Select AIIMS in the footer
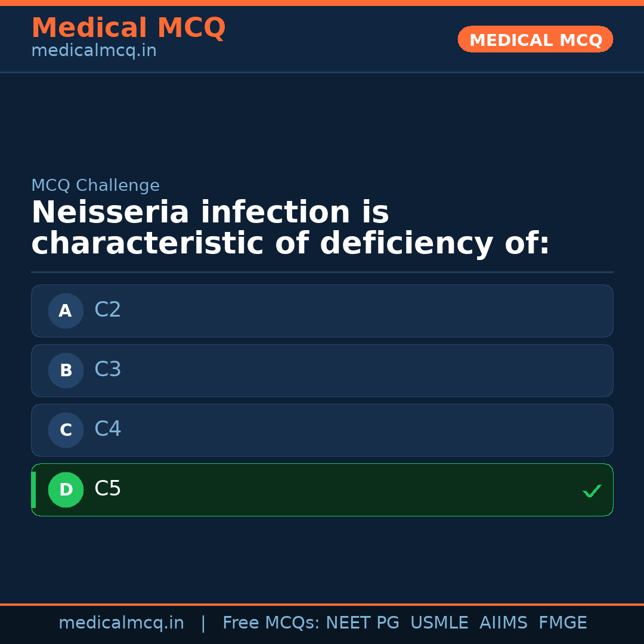644x644 pixels. click(x=503, y=623)
